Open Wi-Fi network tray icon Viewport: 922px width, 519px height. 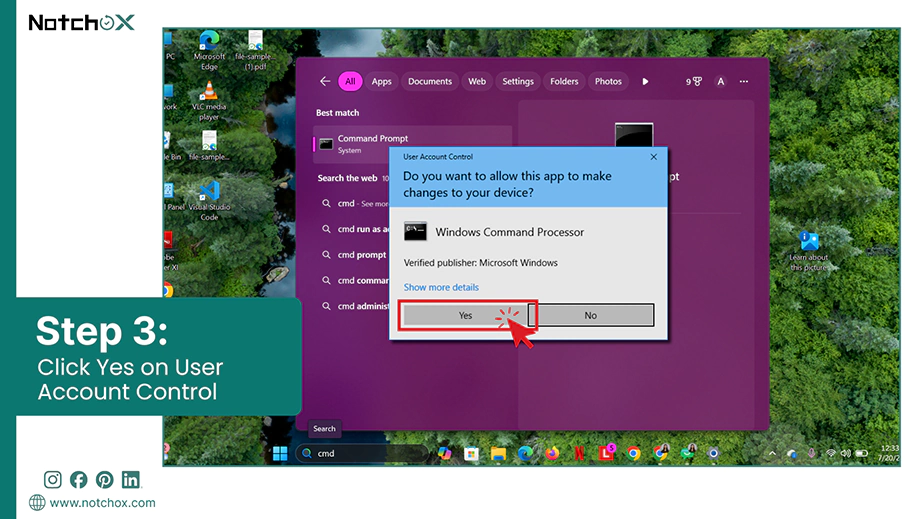[x=831, y=453]
